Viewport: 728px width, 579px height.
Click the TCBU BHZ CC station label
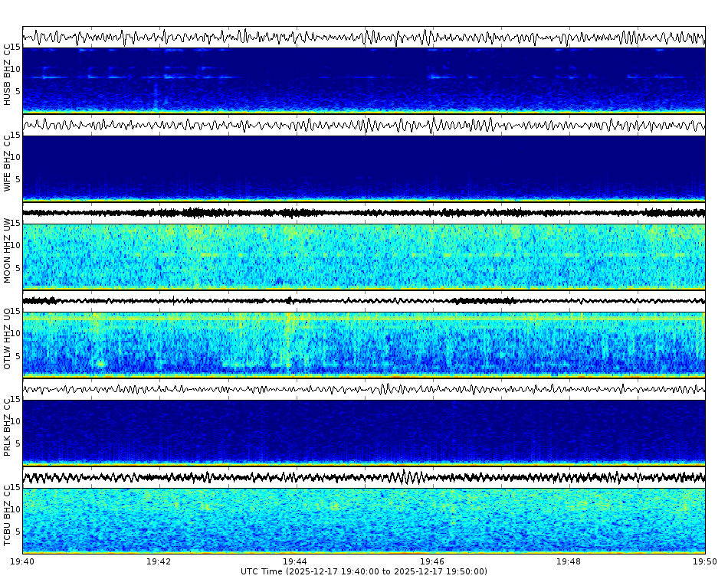(8, 515)
